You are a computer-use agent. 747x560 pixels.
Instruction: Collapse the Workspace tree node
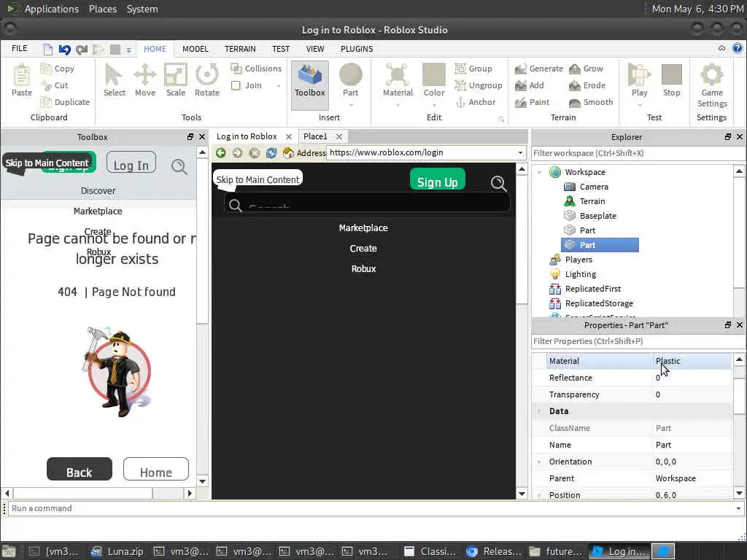point(539,172)
